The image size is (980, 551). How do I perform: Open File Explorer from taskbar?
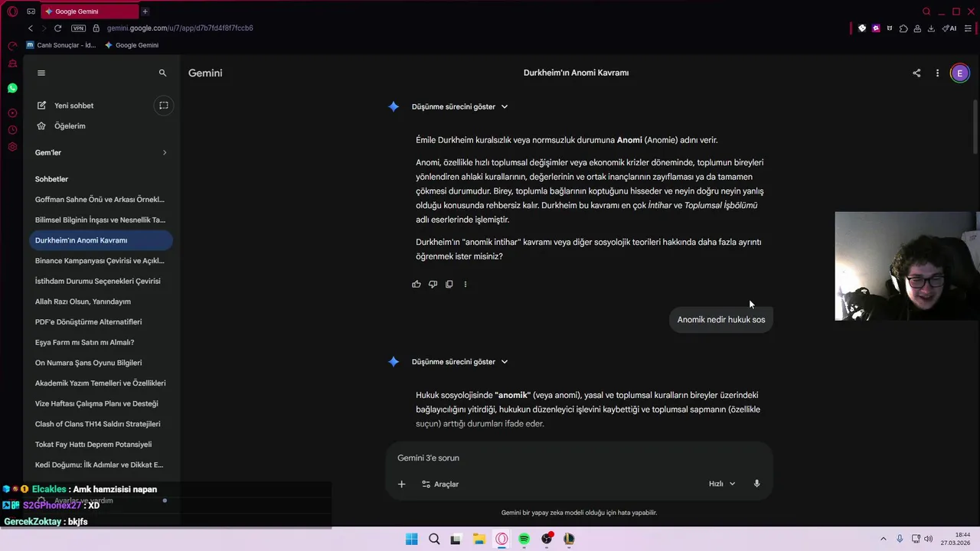click(479, 539)
